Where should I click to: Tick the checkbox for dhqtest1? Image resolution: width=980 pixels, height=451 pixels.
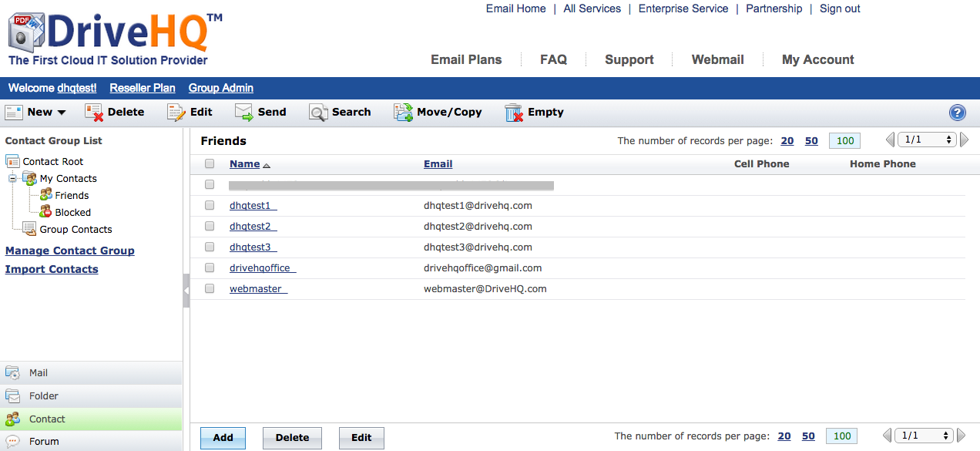[210, 206]
